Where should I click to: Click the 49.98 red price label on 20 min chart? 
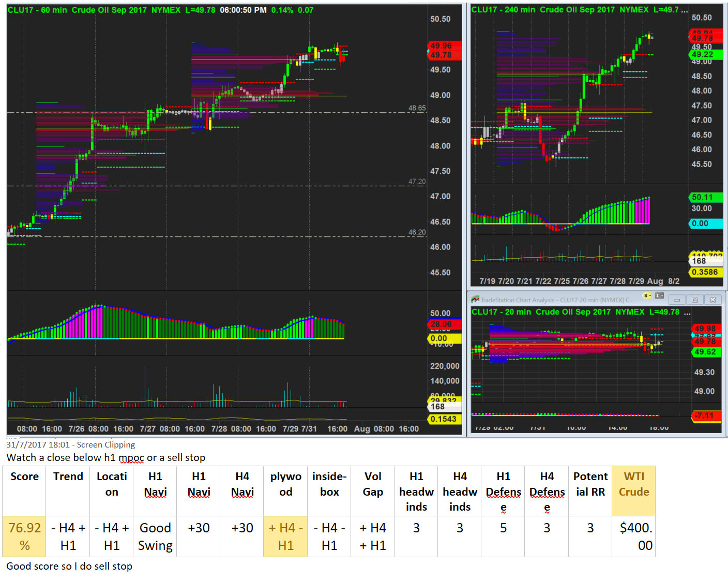point(706,329)
